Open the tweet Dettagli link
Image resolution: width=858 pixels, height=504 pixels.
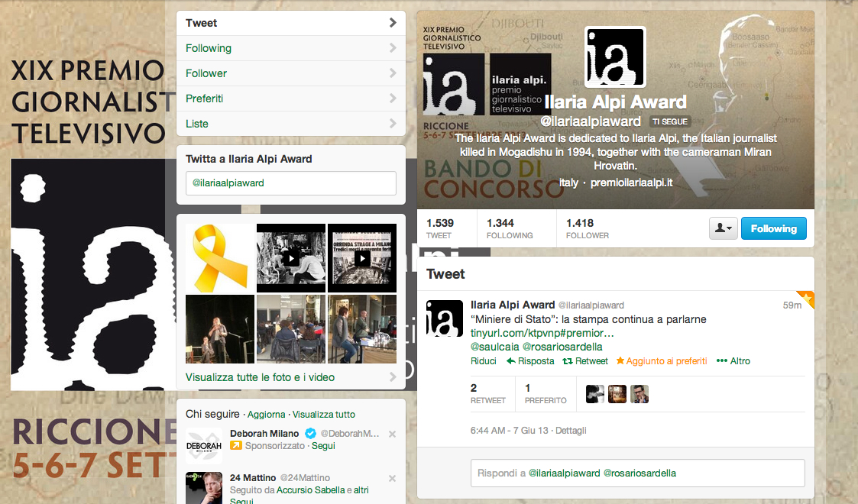point(571,430)
